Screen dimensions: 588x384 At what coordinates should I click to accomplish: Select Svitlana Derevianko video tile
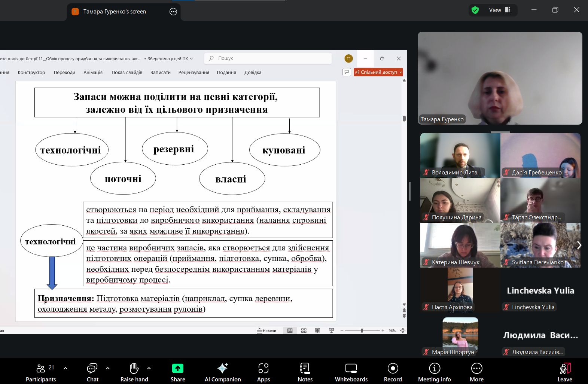coord(540,245)
